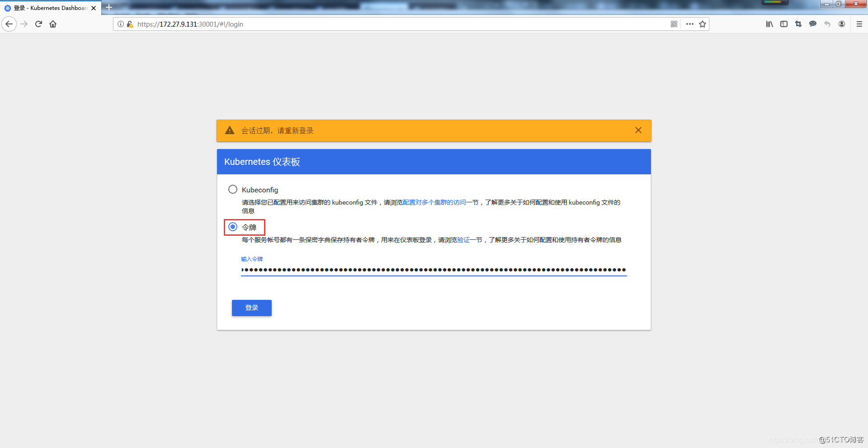Screen dimensions: 868x448
Task: Select the 令牌 token radio option
Action: point(233,227)
